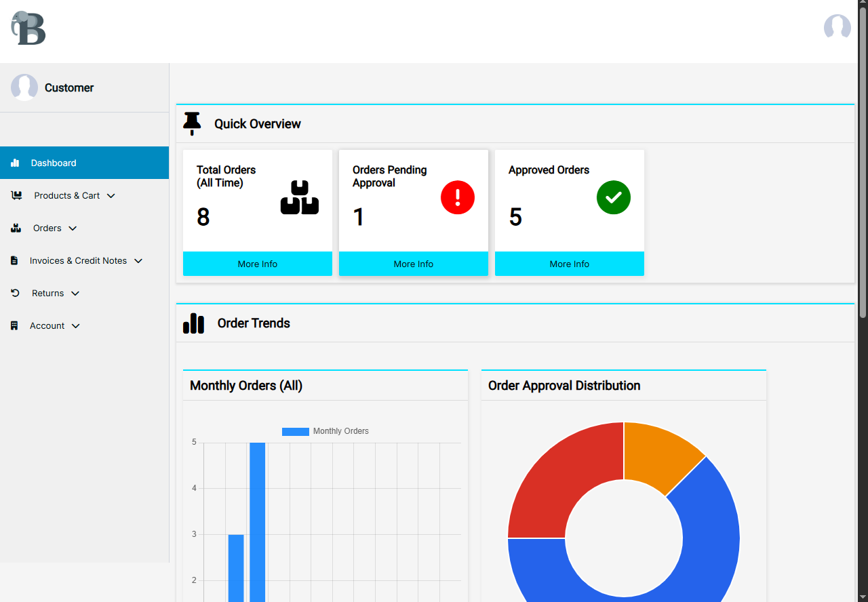868x602 pixels.
Task: Click the Order Trends heading
Action: pos(254,323)
